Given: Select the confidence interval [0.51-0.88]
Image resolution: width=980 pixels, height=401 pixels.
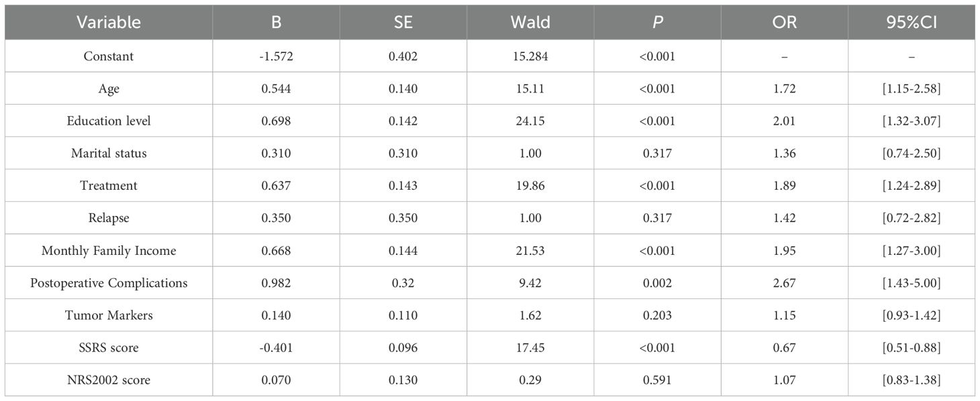Looking at the screenshot, I should tap(911, 348).
